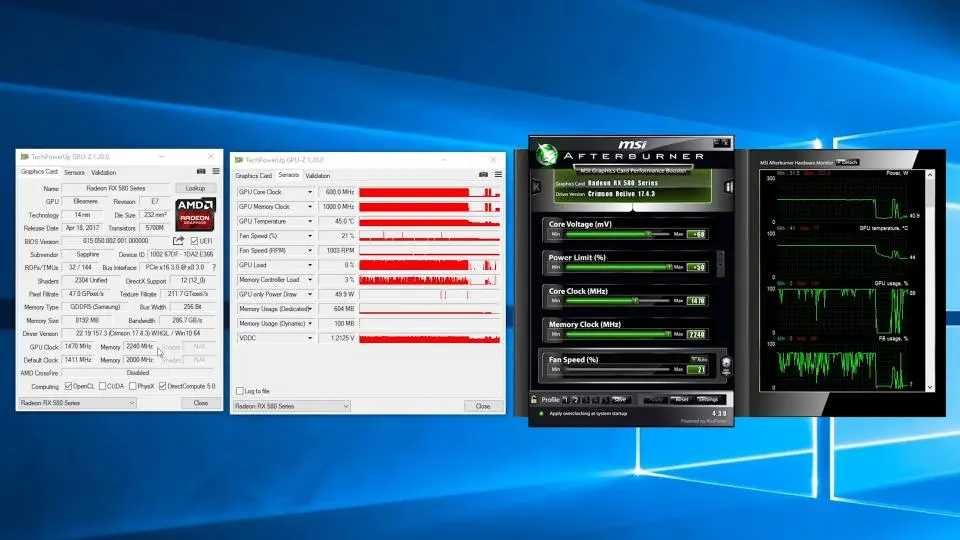Open GPU Core Clock sensor dropdown
The height and width of the screenshot is (540, 960).
click(x=310, y=192)
